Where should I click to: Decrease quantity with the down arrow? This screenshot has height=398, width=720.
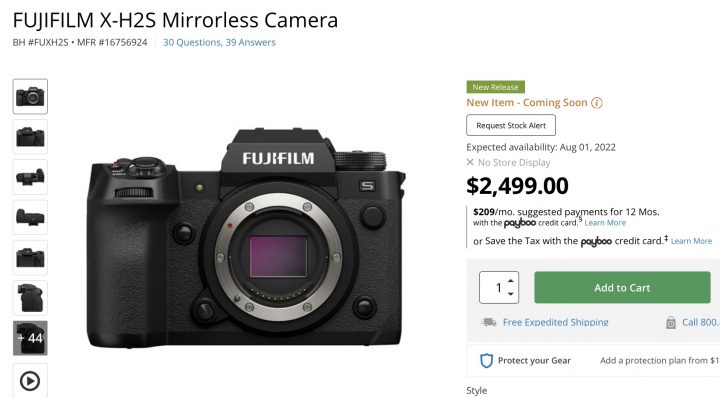pyautogui.click(x=511, y=294)
